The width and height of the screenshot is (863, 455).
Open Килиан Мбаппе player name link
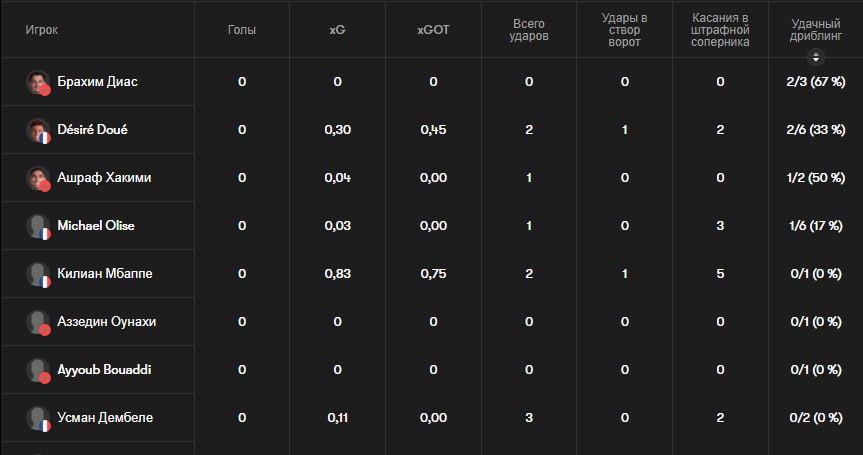click(x=105, y=273)
